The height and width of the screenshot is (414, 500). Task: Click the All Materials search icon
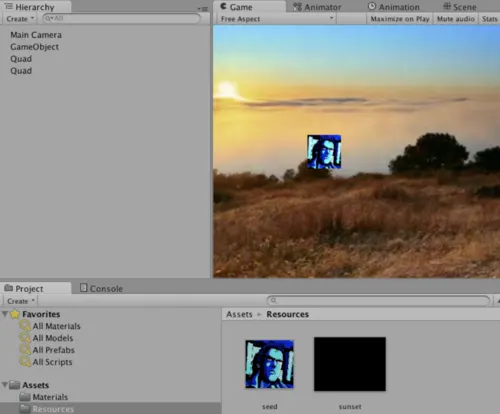[25, 326]
